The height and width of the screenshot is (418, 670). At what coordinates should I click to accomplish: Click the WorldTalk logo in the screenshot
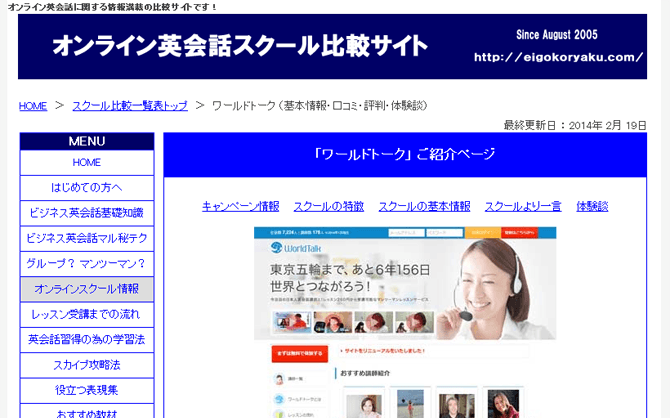pyautogui.click(x=296, y=248)
